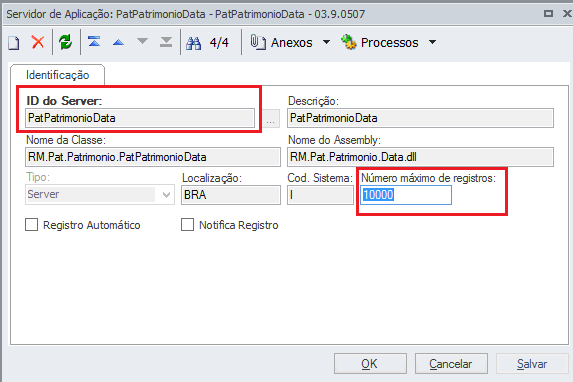Click the Processos gear icon
This screenshot has width=573, height=382.
tap(348, 42)
